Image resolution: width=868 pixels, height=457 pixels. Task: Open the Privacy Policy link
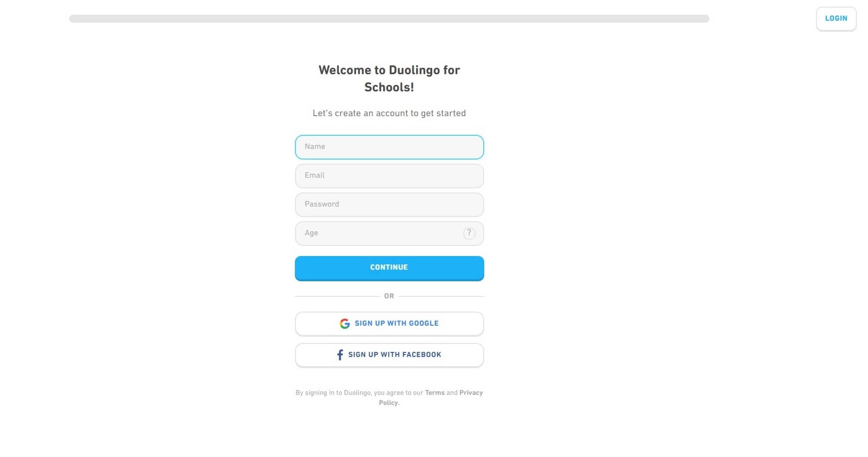coord(471,393)
